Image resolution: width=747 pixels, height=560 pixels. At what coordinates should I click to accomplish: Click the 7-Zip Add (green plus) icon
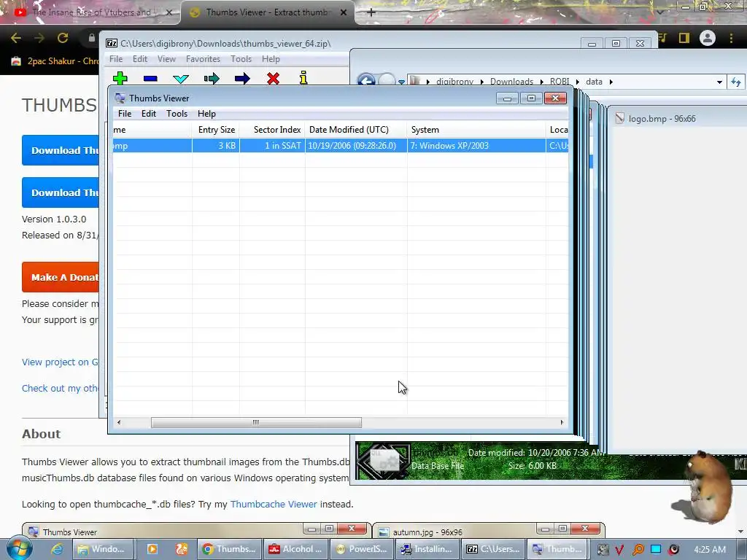(x=120, y=78)
